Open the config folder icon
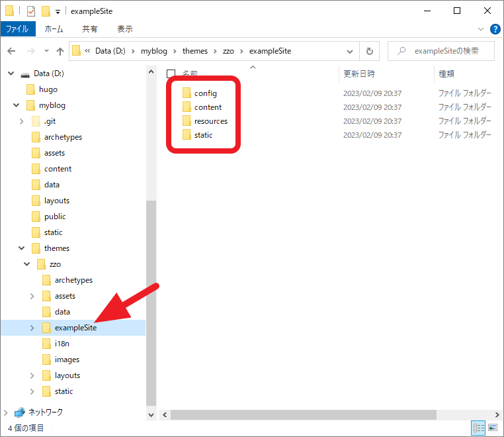The height and width of the screenshot is (437, 504). click(187, 93)
